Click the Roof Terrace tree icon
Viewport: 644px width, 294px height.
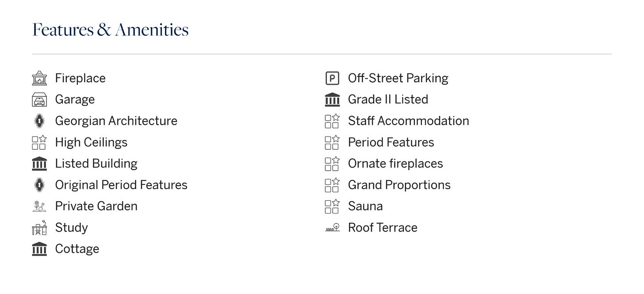pos(332,228)
